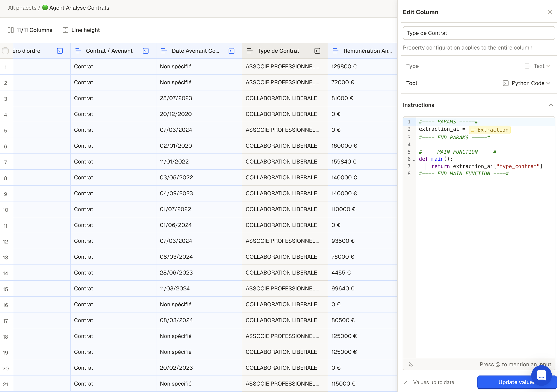
Task: Click the 20/02/2023 date cell
Action: (x=199, y=368)
